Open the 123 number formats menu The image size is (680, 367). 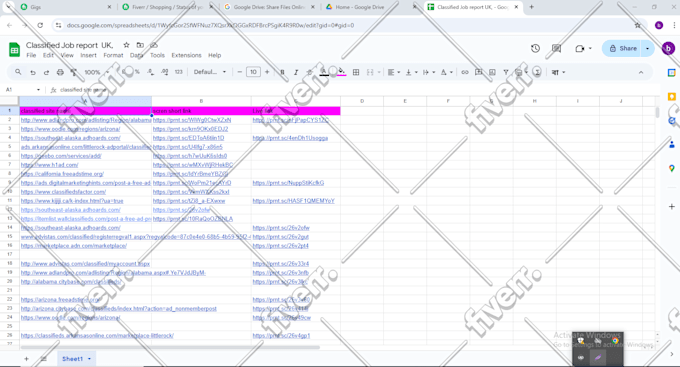(x=179, y=72)
